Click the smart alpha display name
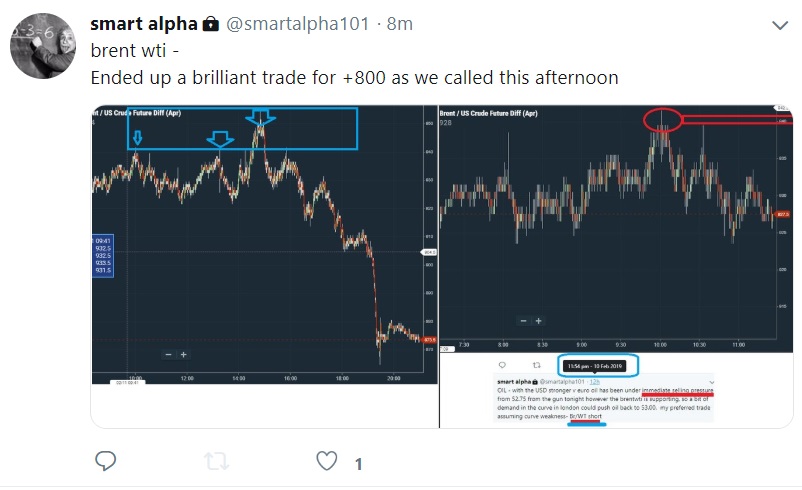 tap(143, 23)
